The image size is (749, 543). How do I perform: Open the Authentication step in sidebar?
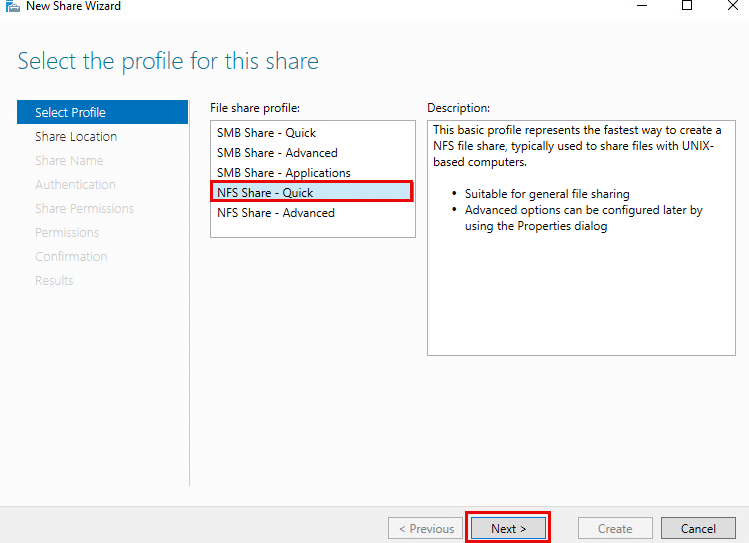[x=75, y=185]
